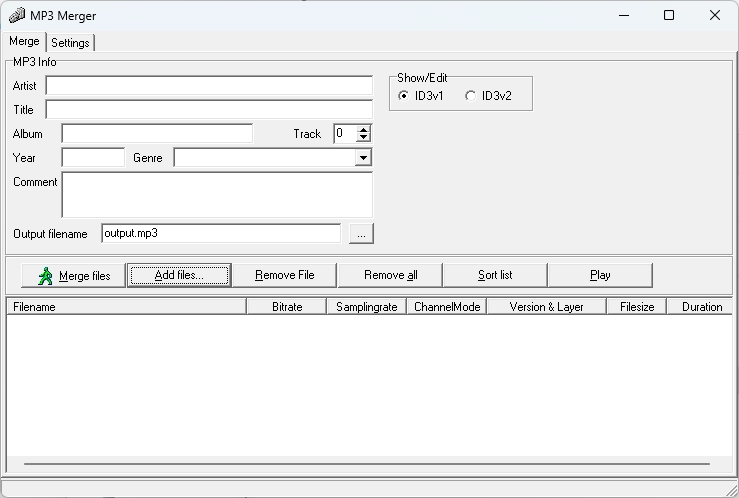
Task: Click the Filename column header
Action: click(126, 307)
